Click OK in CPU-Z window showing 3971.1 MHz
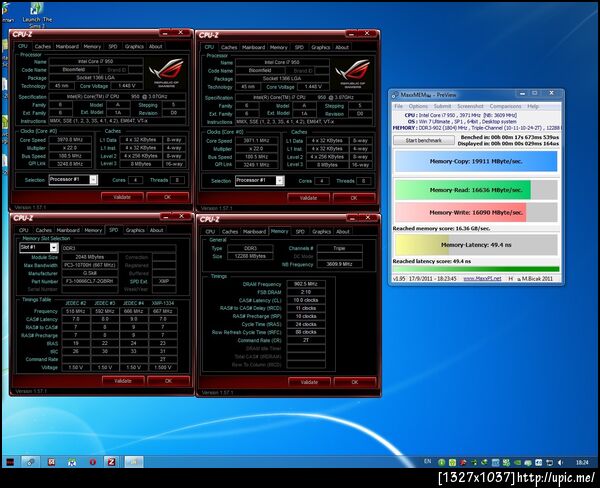The image size is (600, 488). [354, 198]
